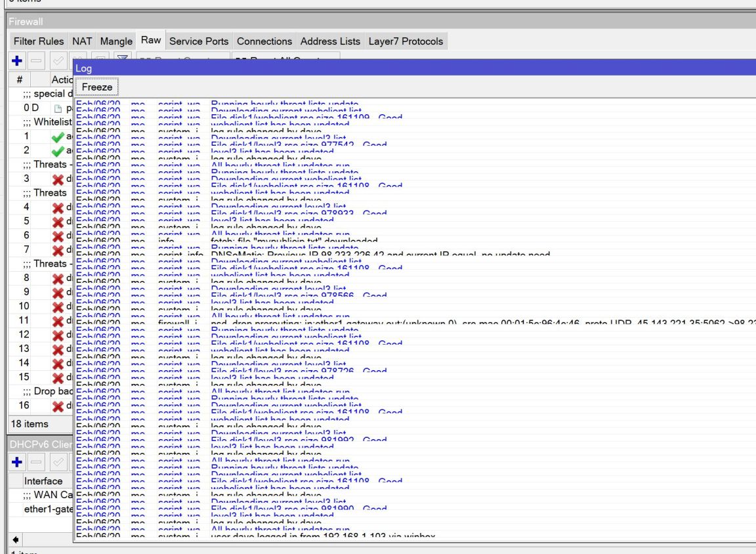Sort by the Action column header

(62, 79)
